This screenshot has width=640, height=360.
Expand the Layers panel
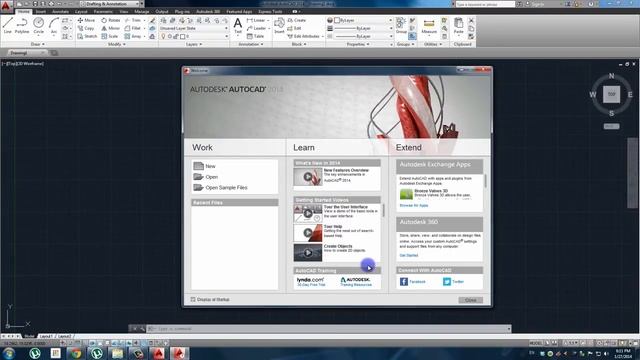pos(194,44)
